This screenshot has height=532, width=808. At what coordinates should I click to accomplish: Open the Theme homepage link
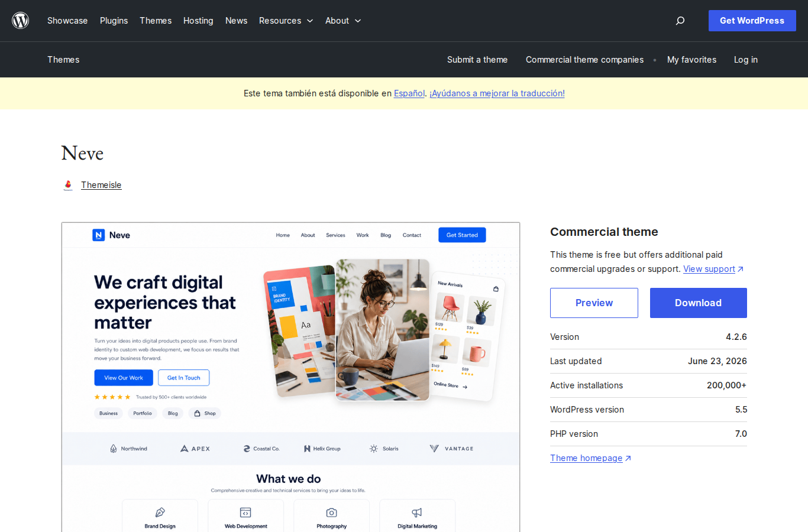tap(586, 458)
